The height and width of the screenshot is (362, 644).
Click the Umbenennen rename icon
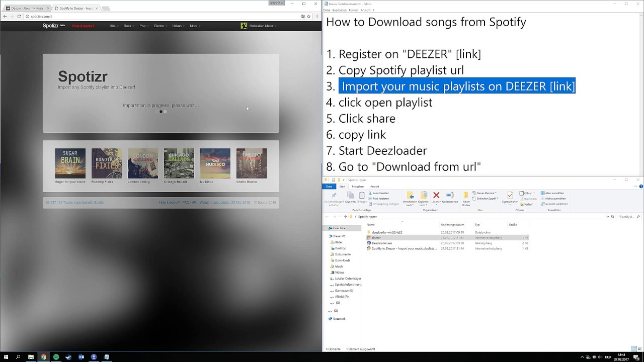click(450, 195)
